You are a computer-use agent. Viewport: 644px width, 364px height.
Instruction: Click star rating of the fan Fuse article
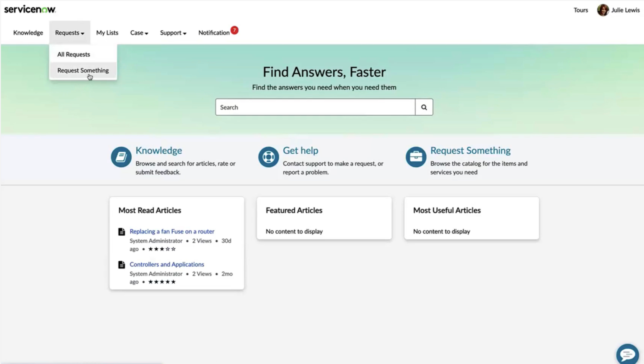tap(162, 249)
